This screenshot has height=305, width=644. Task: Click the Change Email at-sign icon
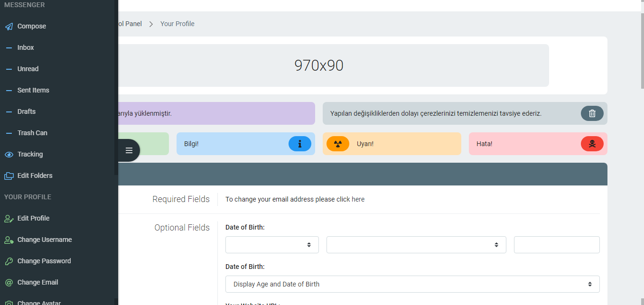point(9,283)
